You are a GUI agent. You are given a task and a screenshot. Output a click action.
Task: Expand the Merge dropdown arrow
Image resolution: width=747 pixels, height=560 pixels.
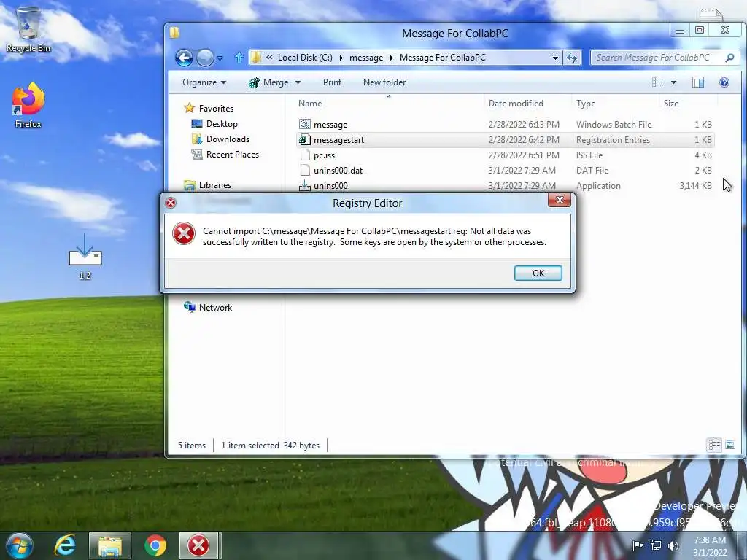(x=298, y=82)
